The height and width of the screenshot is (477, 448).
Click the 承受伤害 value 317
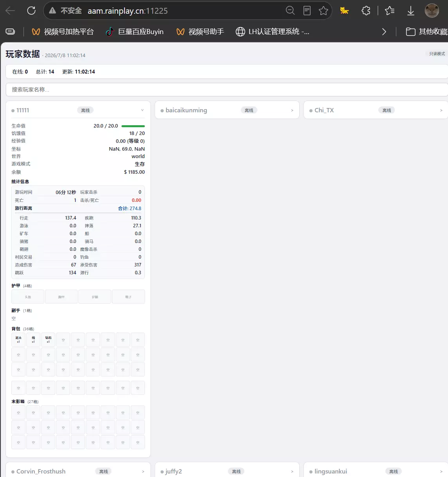pyautogui.click(x=137, y=265)
